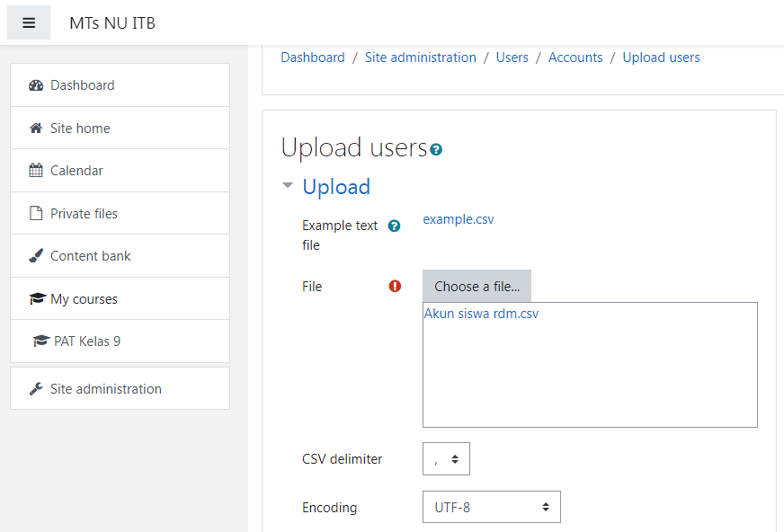Viewport: 784px width, 532px height.
Task: Open help for Upload users heading
Action: point(436,149)
